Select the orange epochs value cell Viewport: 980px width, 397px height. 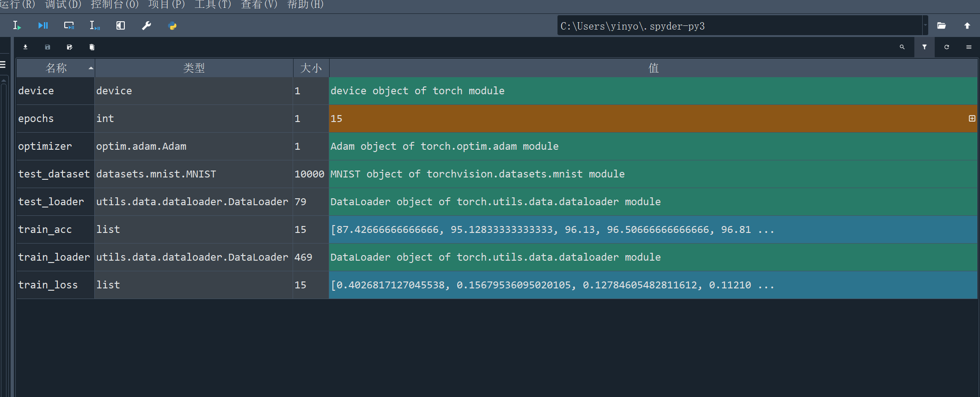[x=647, y=119]
